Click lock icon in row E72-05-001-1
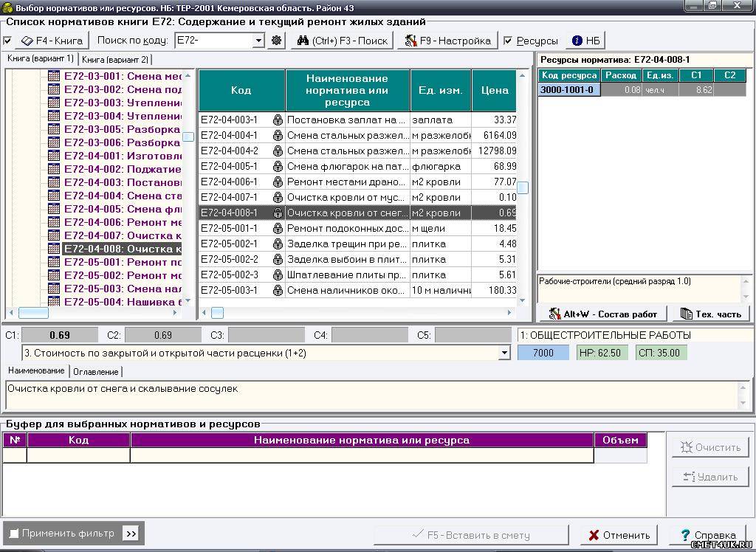The height and width of the screenshot is (552, 756). (278, 228)
